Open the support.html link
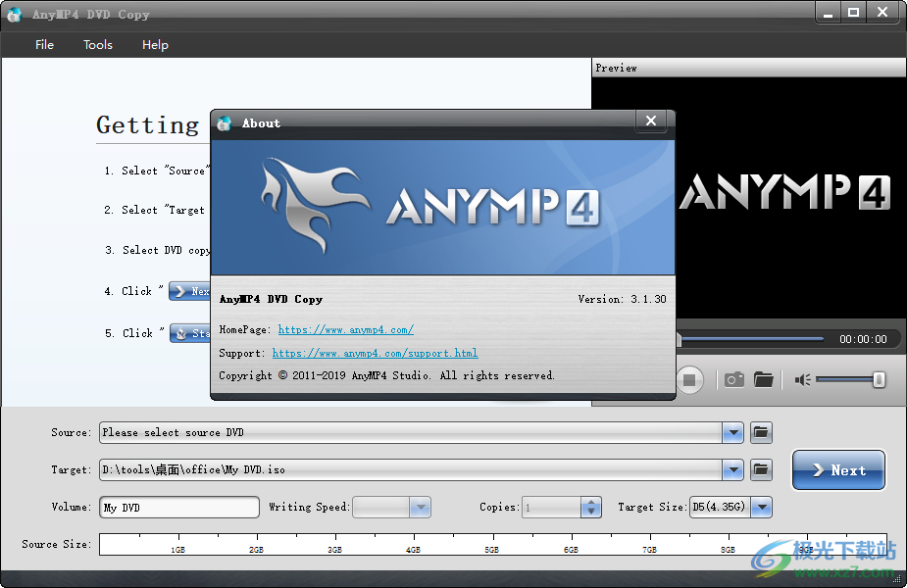 coord(375,353)
